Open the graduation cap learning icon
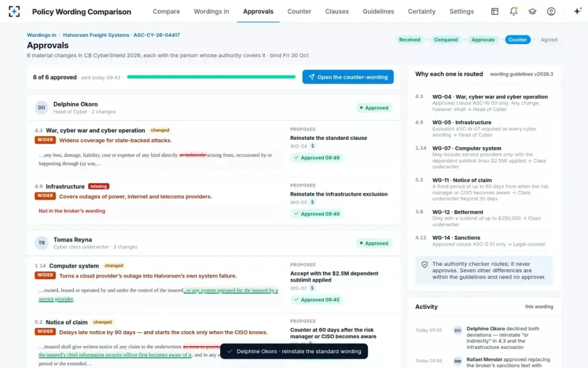The image size is (588, 368). pos(532,11)
